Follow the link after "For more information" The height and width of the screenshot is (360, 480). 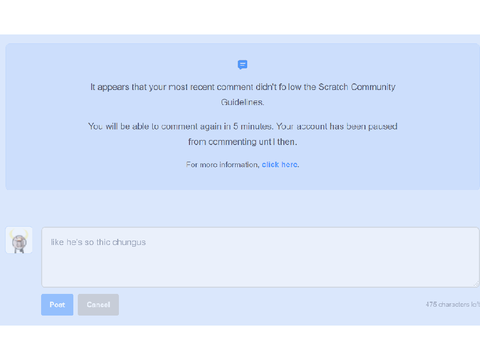[x=280, y=164]
